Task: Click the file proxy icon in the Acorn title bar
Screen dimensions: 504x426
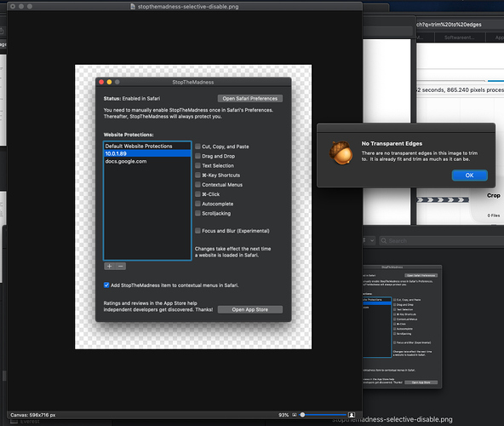Action: click(x=133, y=7)
